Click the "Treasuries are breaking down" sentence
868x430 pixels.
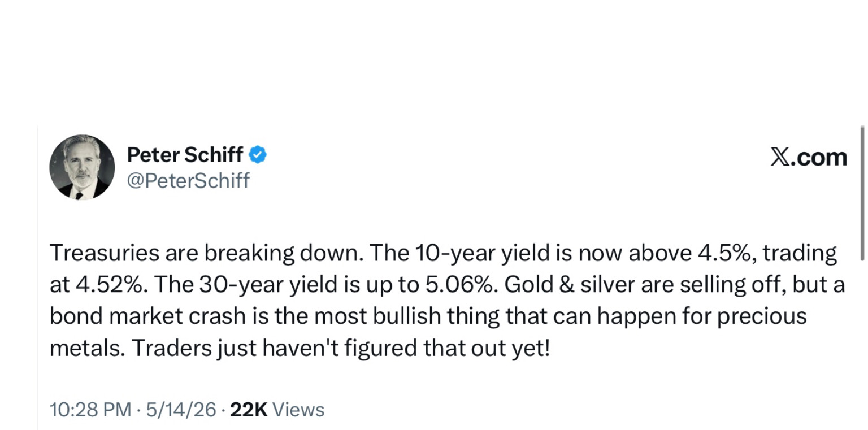[x=207, y=254]
